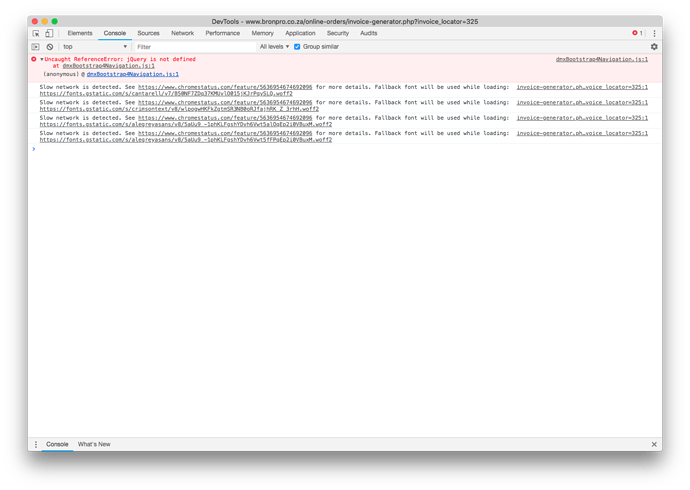Click the red error count indicator
Image resolution: width=690 pixels, height=490 pixels.
(637, 33)
